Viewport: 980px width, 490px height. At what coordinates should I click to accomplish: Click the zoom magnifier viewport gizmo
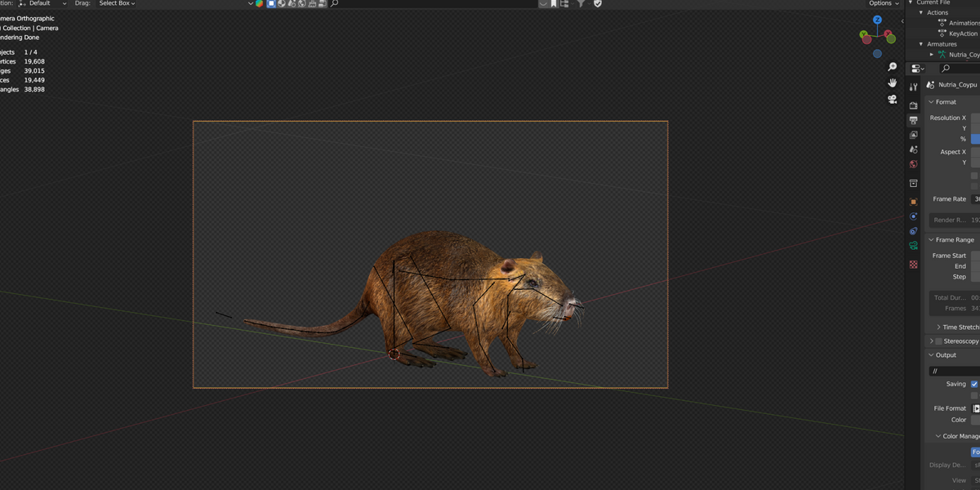tap(892, 67)
